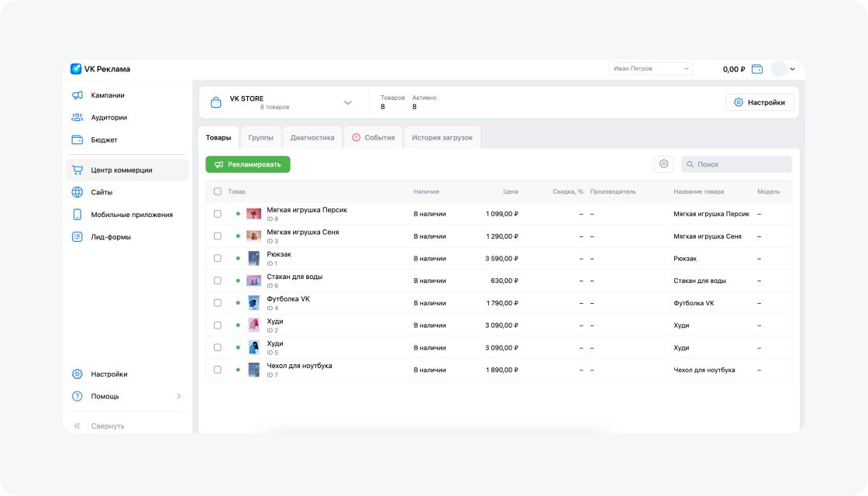Open Рюкзак product thumbnail

point(253,259)
